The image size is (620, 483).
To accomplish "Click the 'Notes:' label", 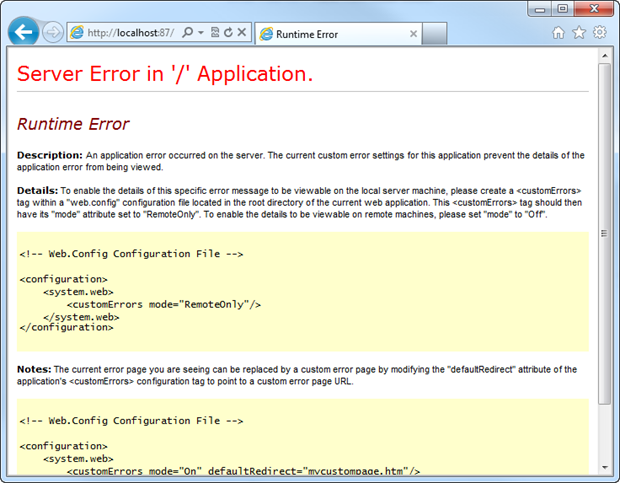I will tap(34, 370).
